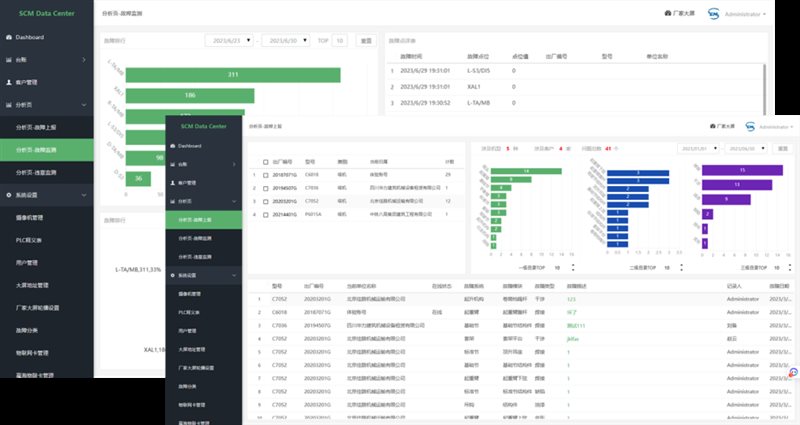Click the C7036 model cell in lower table
The height and width of the screenshot is (425, 800).
pyautogui.click(x=279, y=326)
